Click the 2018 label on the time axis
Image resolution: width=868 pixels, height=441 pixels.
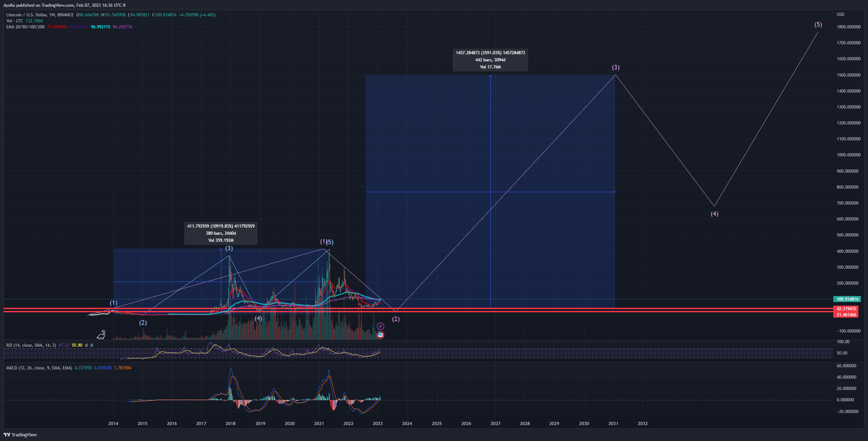pyautogui.click(x=231, y=424)
